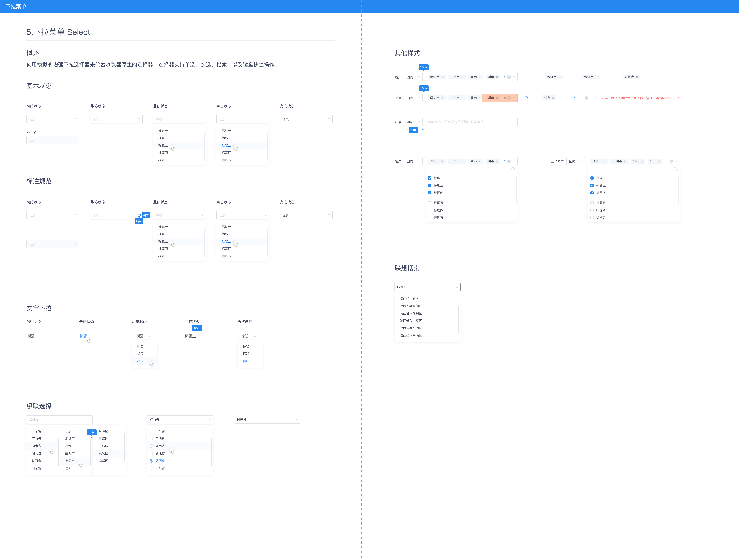Click the 其他样式 section heading
Screen dimensions: 739x560
tap(407, 53)
